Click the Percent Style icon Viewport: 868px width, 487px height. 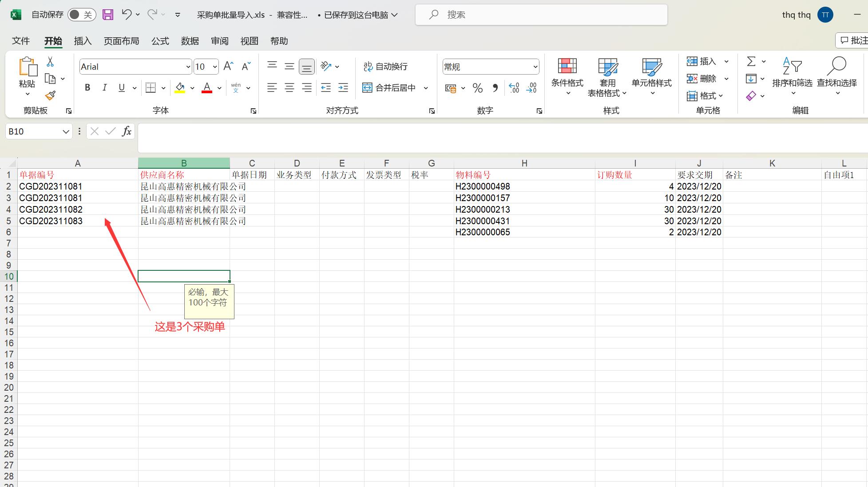[x=478, y=88]
